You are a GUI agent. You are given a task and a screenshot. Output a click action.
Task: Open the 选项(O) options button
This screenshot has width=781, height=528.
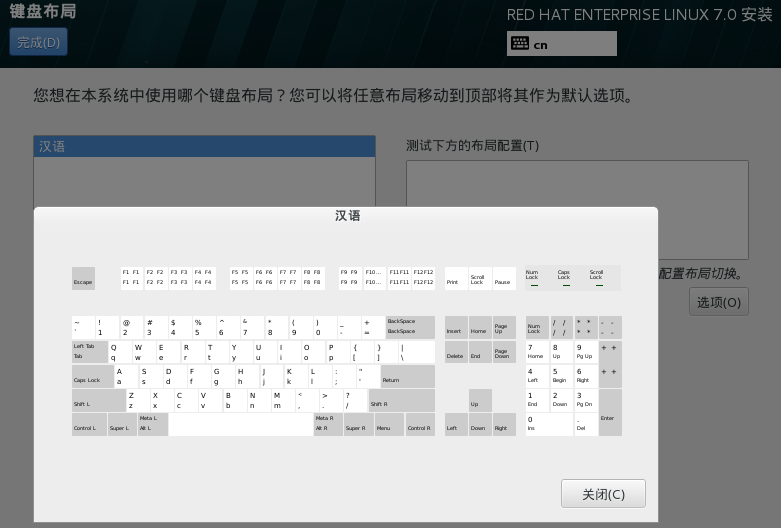click(x=718, y=302)
